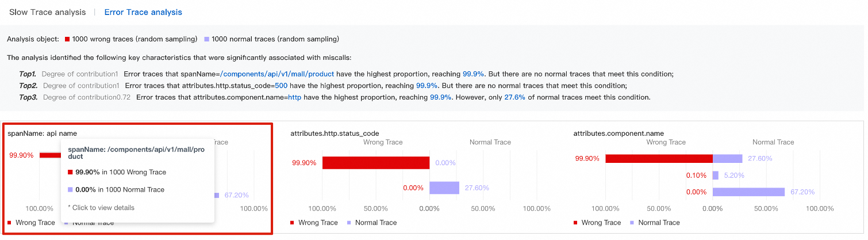
Task: Select the Error Trace analysis tab
Action: click(143, 12)
